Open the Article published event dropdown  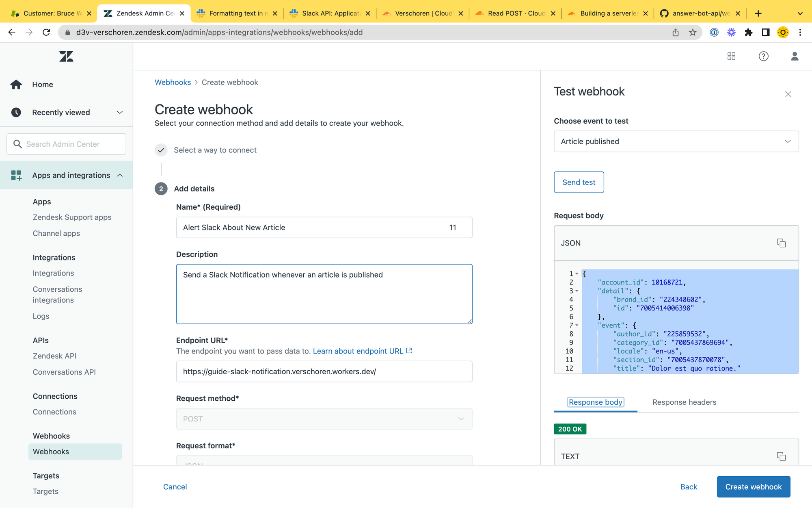[676, 141]
